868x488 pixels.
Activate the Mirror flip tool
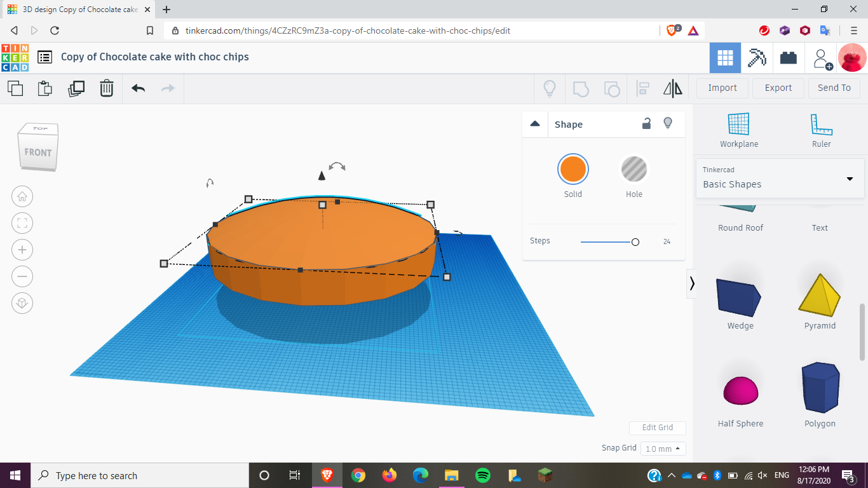point(673,88)
